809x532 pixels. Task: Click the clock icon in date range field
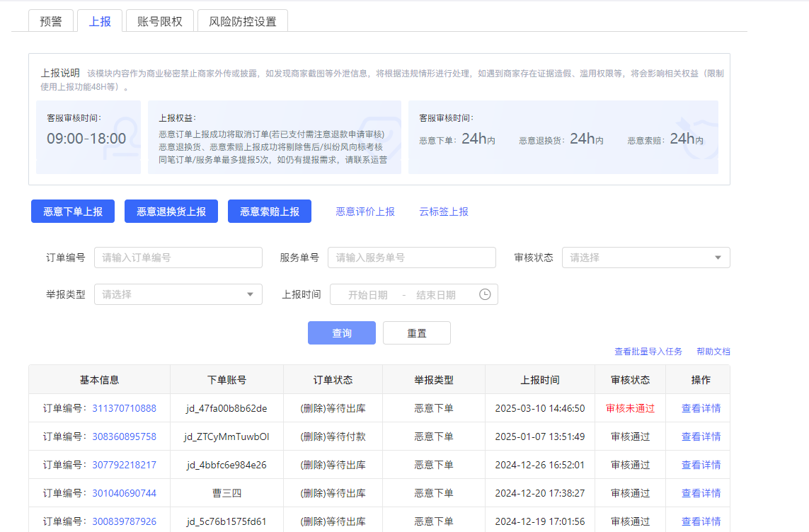click(x=485, y=295)
